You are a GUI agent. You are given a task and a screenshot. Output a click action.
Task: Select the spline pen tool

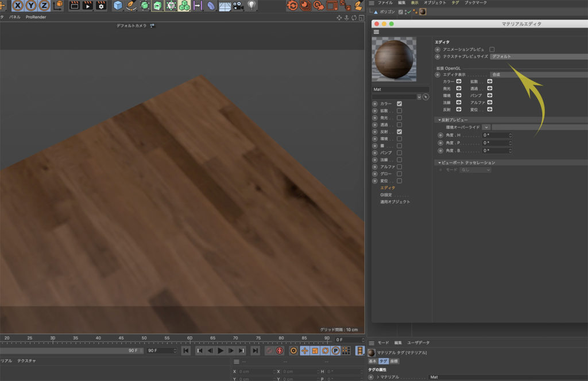(131, 5)
